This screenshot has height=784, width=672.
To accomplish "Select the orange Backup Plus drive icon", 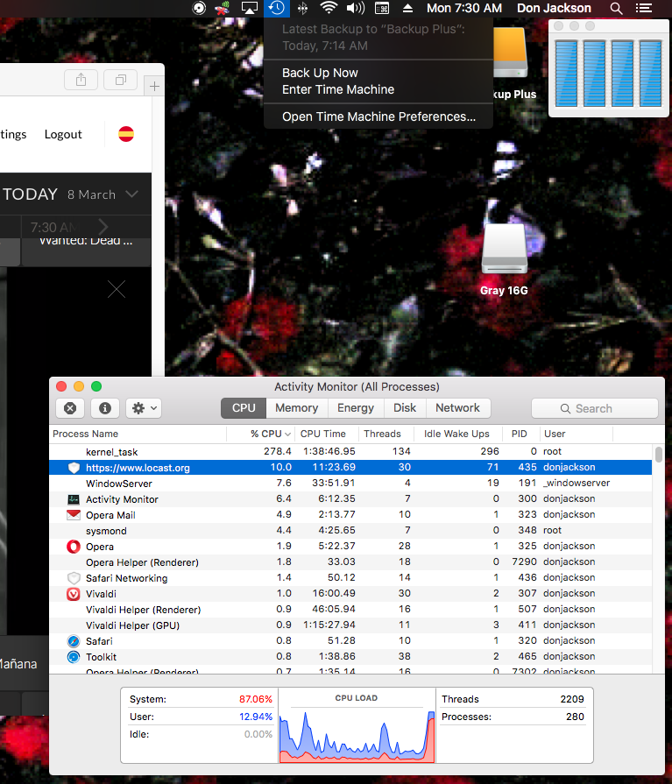I will click(510, 53).
